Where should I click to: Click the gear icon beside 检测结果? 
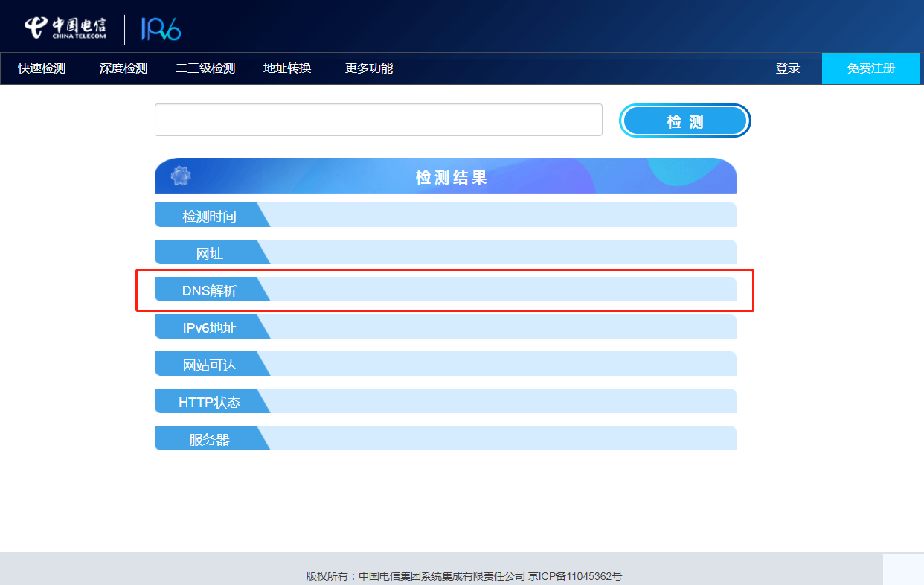pos(181,176)
